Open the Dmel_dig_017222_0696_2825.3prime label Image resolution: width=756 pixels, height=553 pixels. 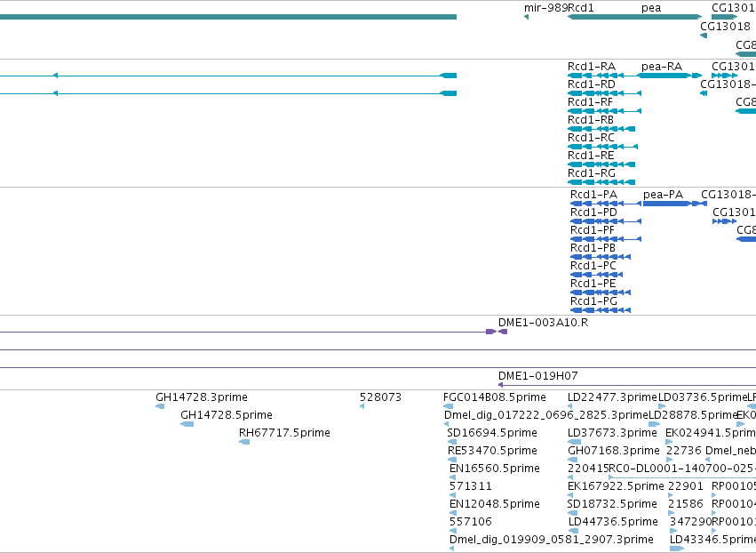pos(545,415)
